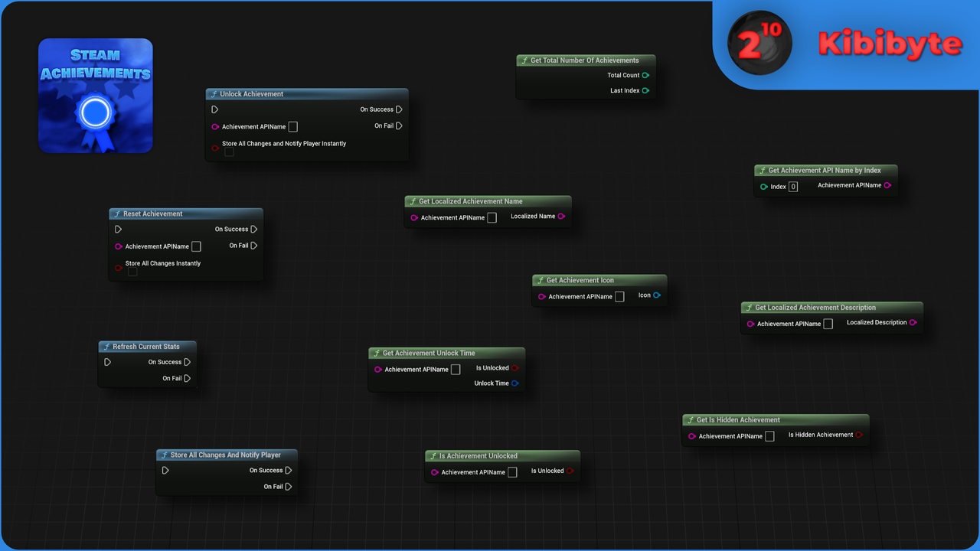The width and height of the screenshot is (980, 551).
Task: Click the On Success exec pin of Unlock Achievement
Action: pos(400,109)
